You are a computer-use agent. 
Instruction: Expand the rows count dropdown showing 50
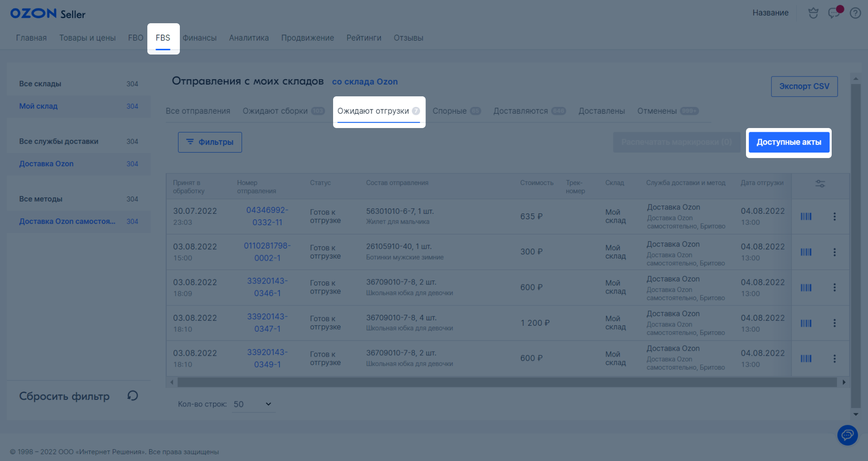point(252,404)
